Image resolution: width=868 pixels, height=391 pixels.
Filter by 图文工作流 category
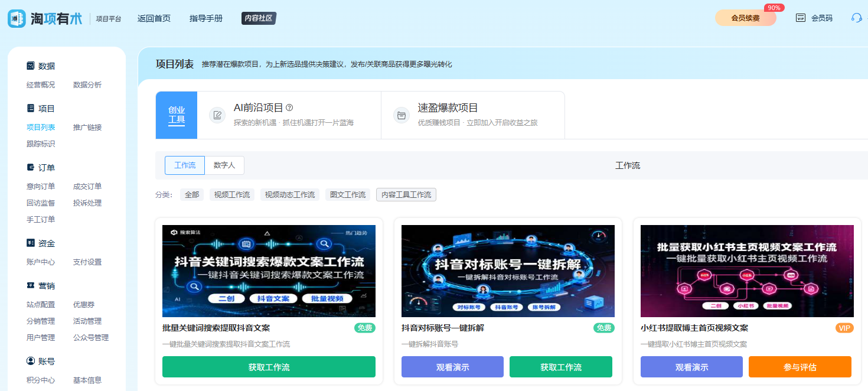coord(348,194)
